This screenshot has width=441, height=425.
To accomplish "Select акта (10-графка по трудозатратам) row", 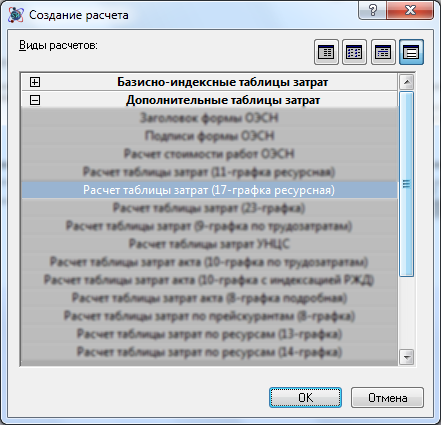I will [x=209, y=262].
